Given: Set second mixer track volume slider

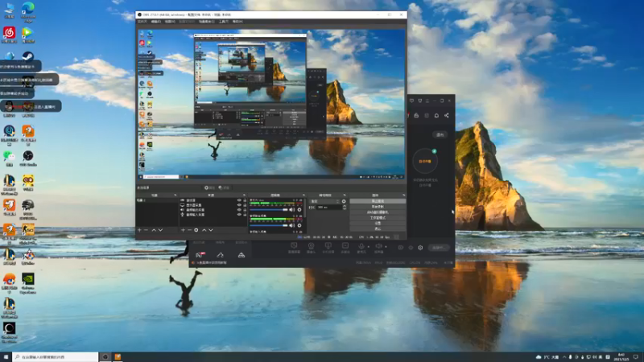Looking at the screenshot, I should click(x=269, y=225).
